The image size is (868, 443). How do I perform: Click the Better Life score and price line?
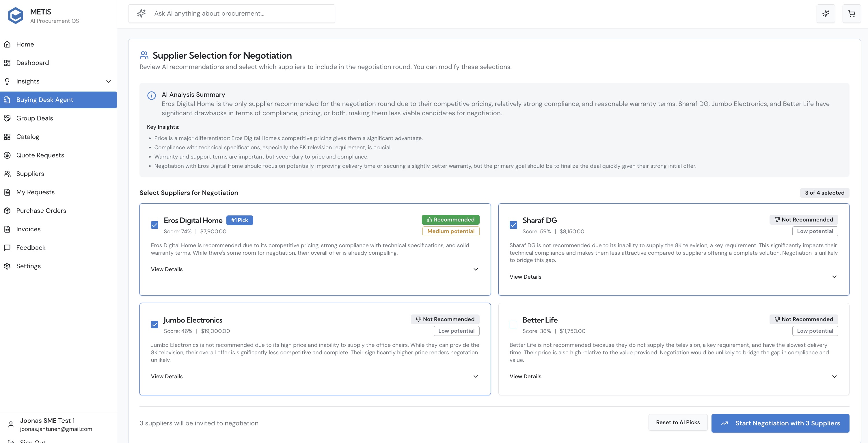click(x=554, y=331)
